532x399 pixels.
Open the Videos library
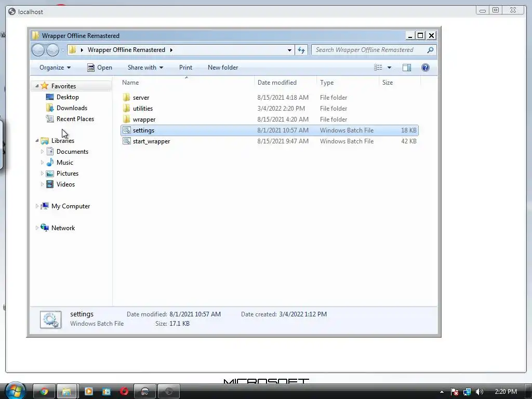pos(65,184)
